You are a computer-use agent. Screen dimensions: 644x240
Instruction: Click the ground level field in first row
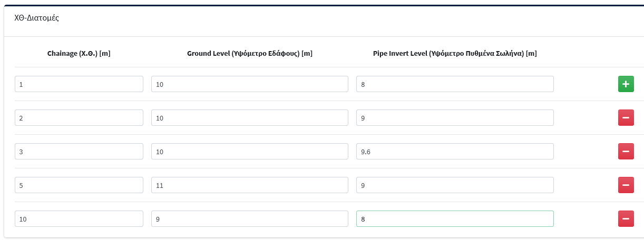(249, 84)
